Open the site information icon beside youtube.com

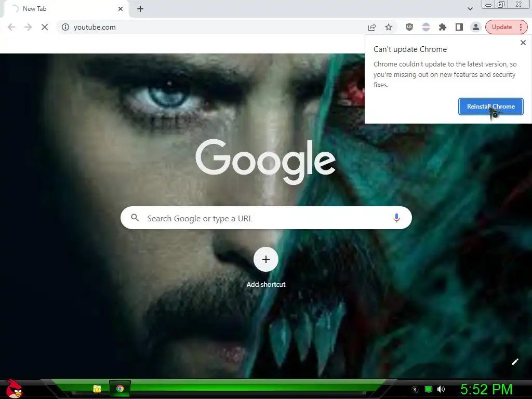(x=65, y=27)
